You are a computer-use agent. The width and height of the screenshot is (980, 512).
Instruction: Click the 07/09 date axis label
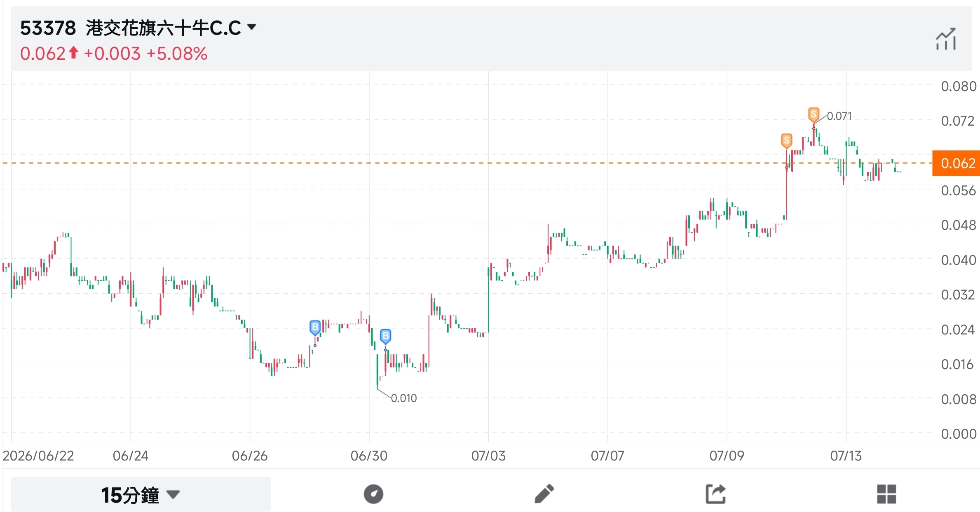[x=727, y=456]
